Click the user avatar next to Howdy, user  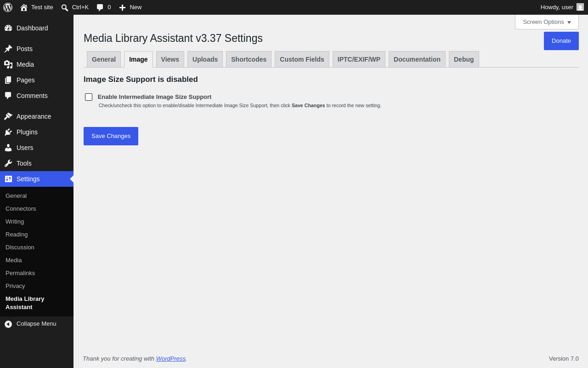(580, 7)
